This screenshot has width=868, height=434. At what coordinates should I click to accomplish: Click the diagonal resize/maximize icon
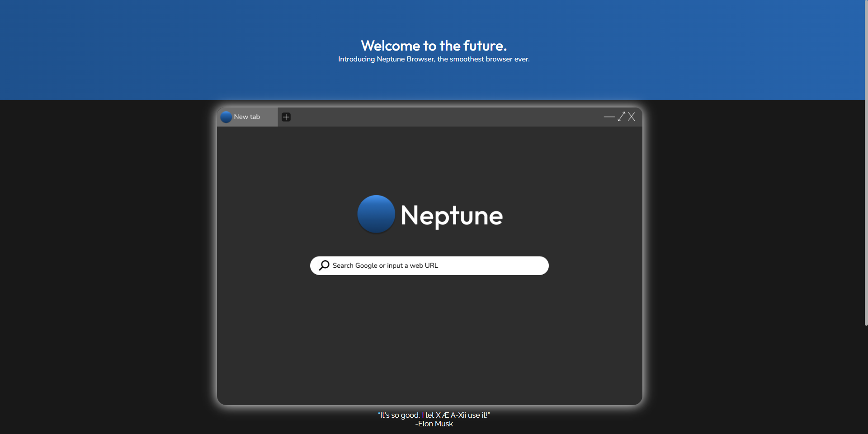621,117
